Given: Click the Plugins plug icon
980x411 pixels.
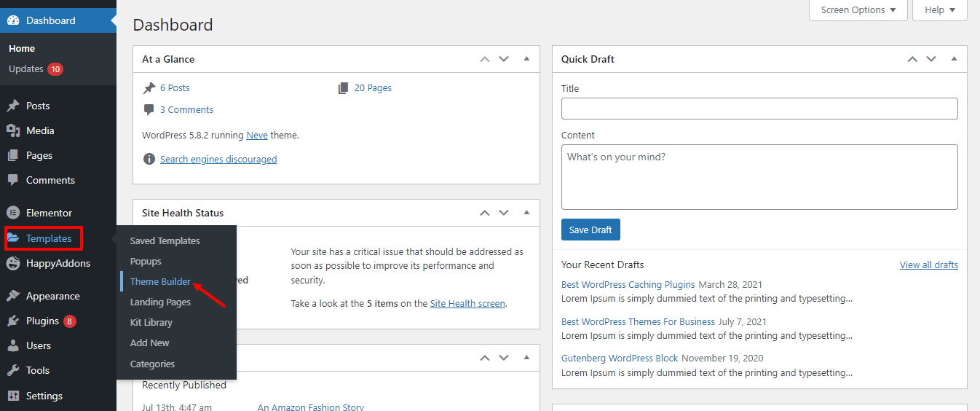Looking at the screenshot, I should 13,321.
